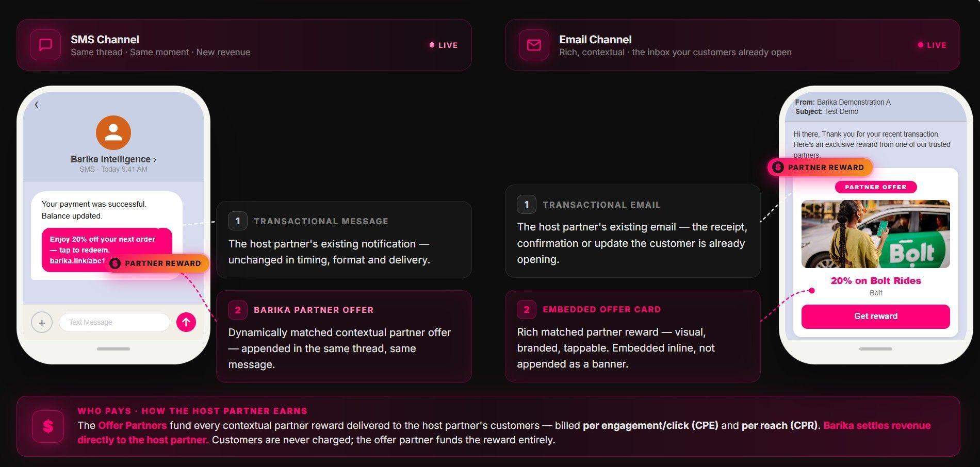Tap the plus attachment icon beside Text Message
Image resolution: width=980 pixels, height=467 pixels.
(x=42, y=323)
